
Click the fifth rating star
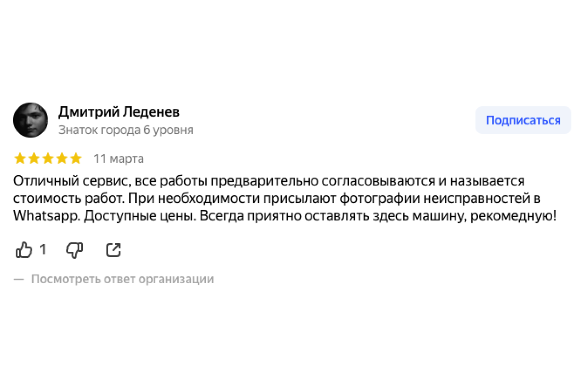75,159
